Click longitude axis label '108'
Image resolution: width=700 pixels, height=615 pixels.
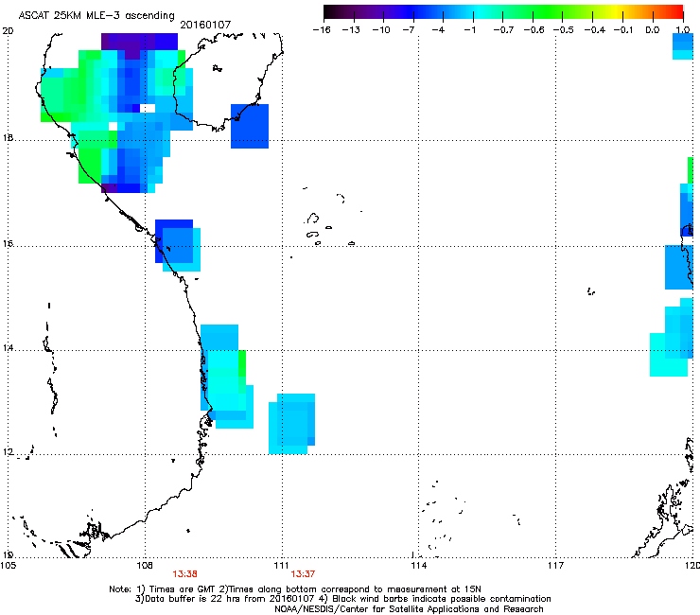tap(145, 566)
